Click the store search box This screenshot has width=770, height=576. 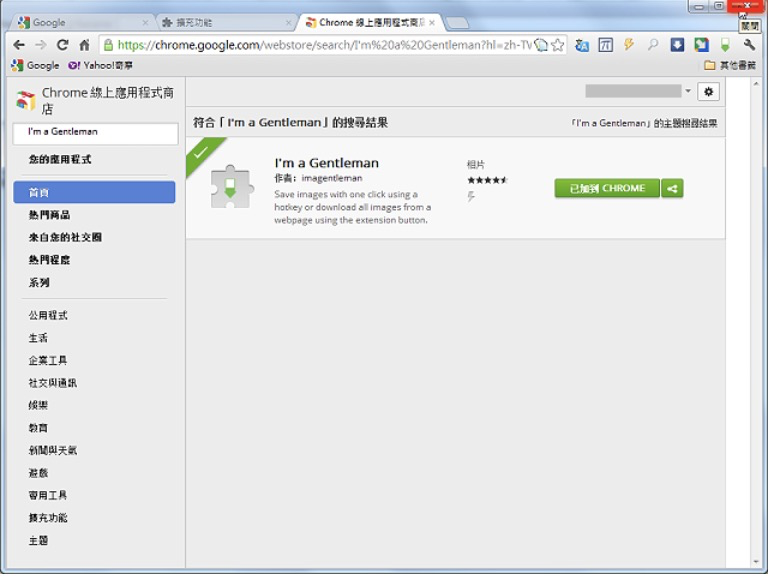95,134
